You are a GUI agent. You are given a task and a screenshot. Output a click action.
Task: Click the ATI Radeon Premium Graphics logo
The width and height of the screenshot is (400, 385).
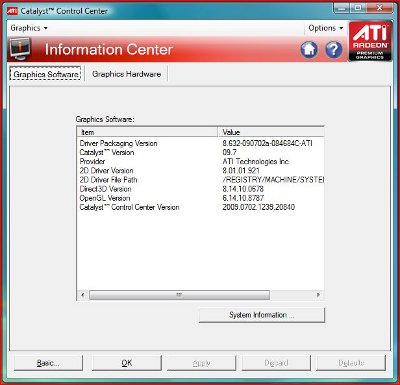point(370,41)
